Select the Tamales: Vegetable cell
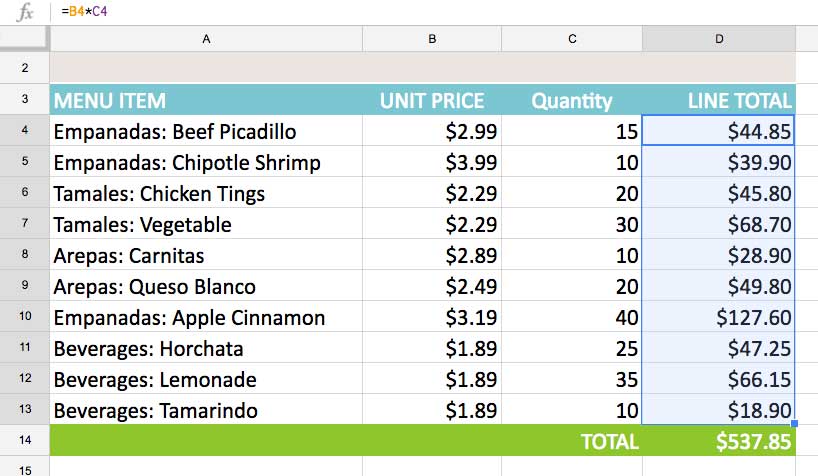Screen dimensions: 818x476 [206, 225]
